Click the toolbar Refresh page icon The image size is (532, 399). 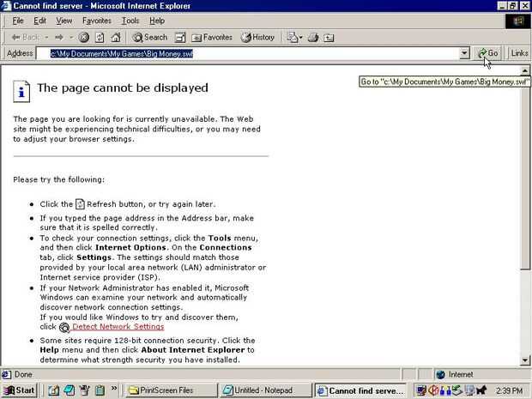tap(100, 37)
